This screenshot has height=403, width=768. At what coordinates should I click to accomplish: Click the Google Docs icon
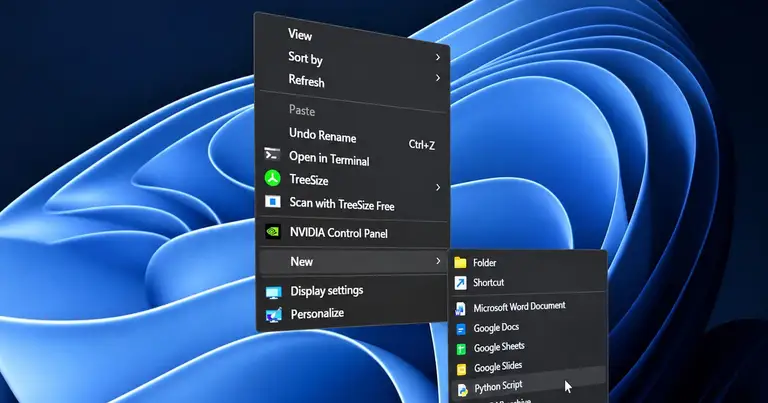[461, 329]
